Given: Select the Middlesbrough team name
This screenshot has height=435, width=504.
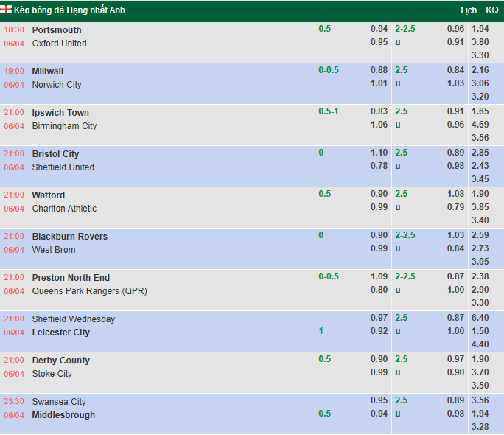Looking at the screenshot, I should click(63, 415).
